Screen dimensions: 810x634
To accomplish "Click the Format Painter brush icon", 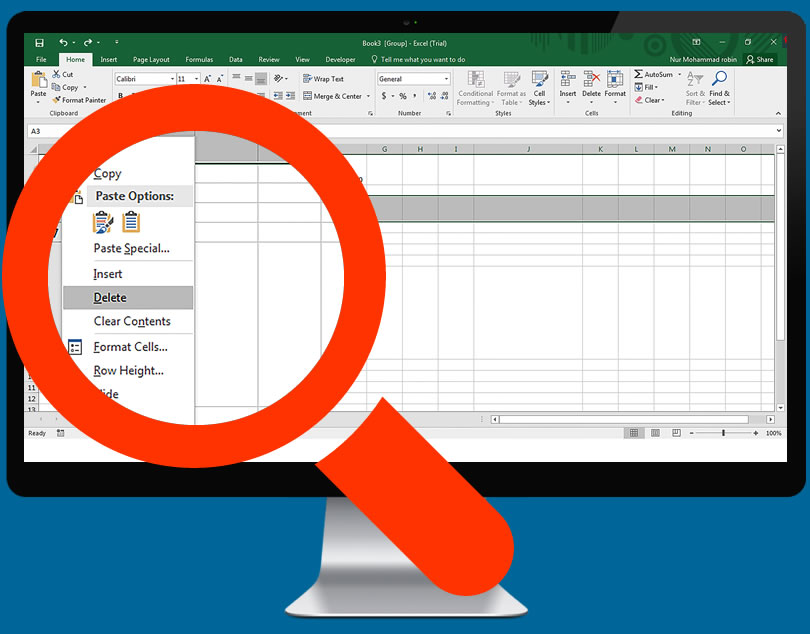I will [x=57, y=100].
